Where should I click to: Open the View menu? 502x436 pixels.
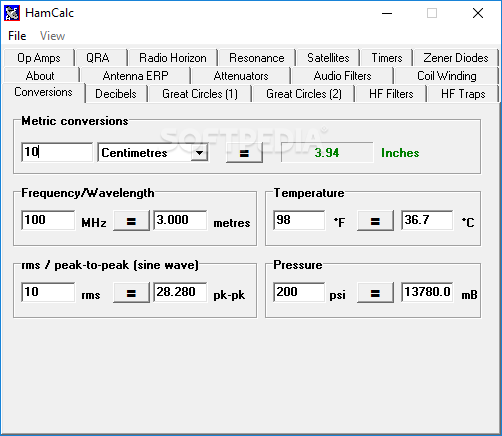(52, 36)
